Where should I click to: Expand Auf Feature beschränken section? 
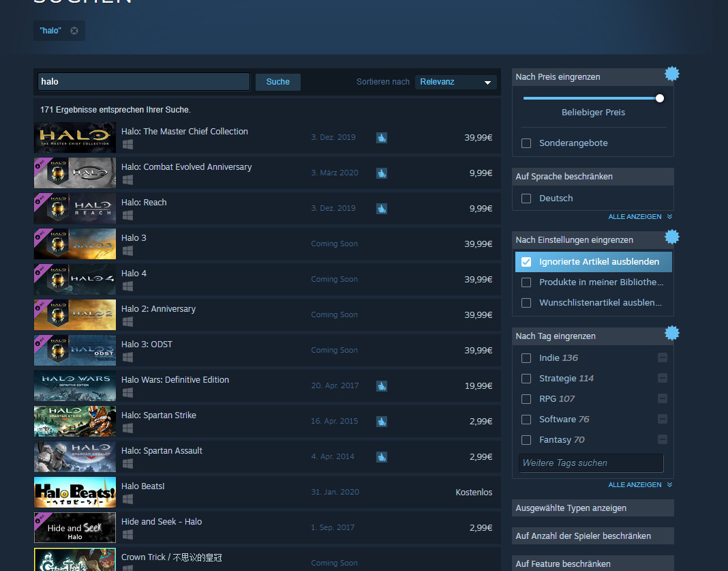click(592, 563)
